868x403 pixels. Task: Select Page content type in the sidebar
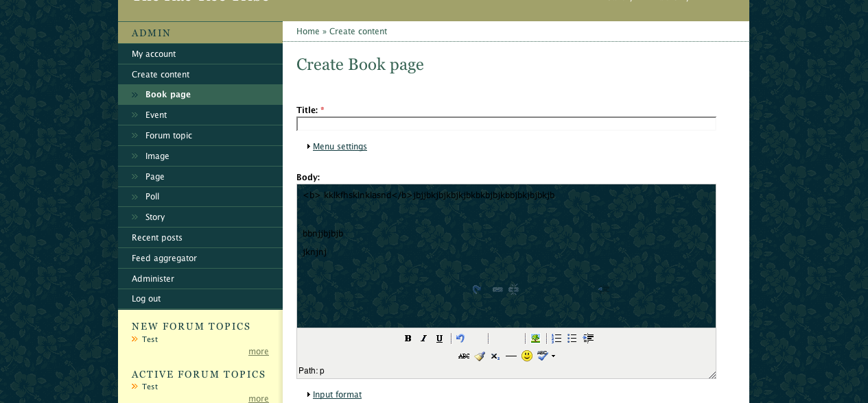coord(200,177)
